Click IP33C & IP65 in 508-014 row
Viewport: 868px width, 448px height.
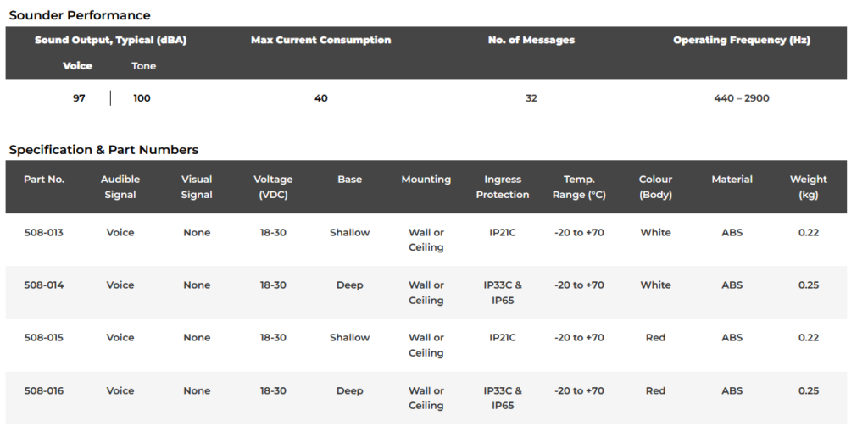(503, 292)
